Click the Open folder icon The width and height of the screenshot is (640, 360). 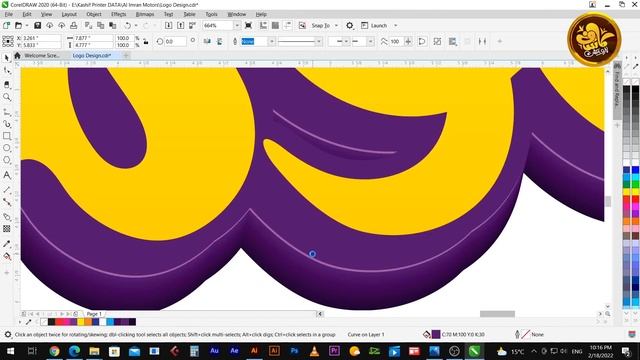pyautogui.click(x=18, y=25)
